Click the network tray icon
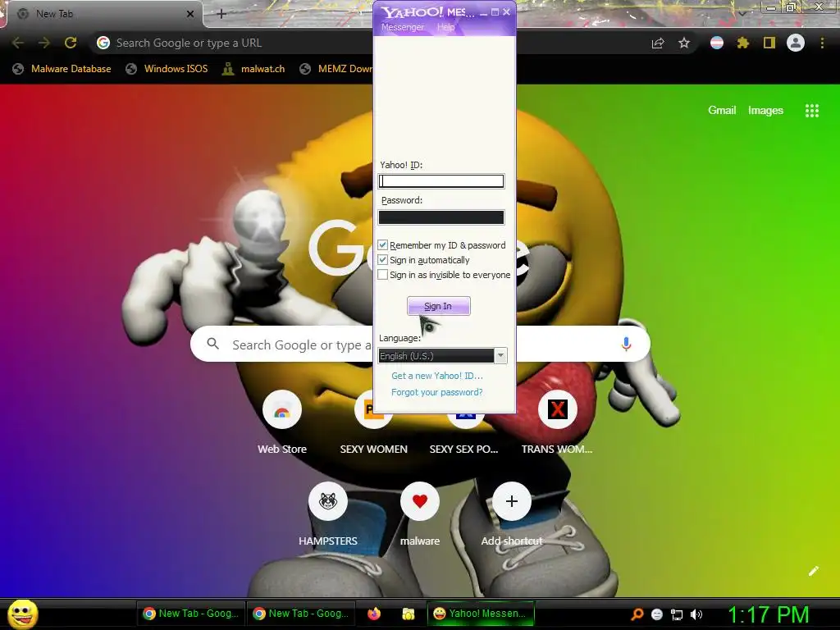Image resolution: width=840 pixels, height=630 pixels. click(677, 614)
